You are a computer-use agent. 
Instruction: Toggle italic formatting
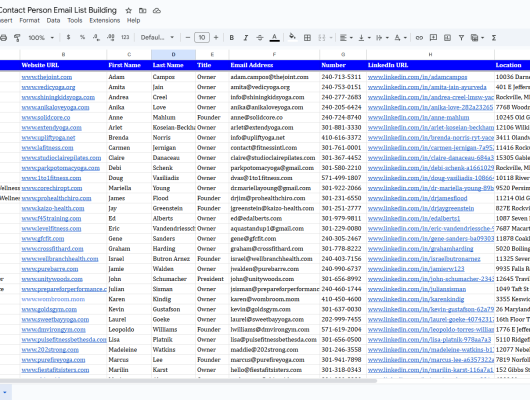coord(246,38)
